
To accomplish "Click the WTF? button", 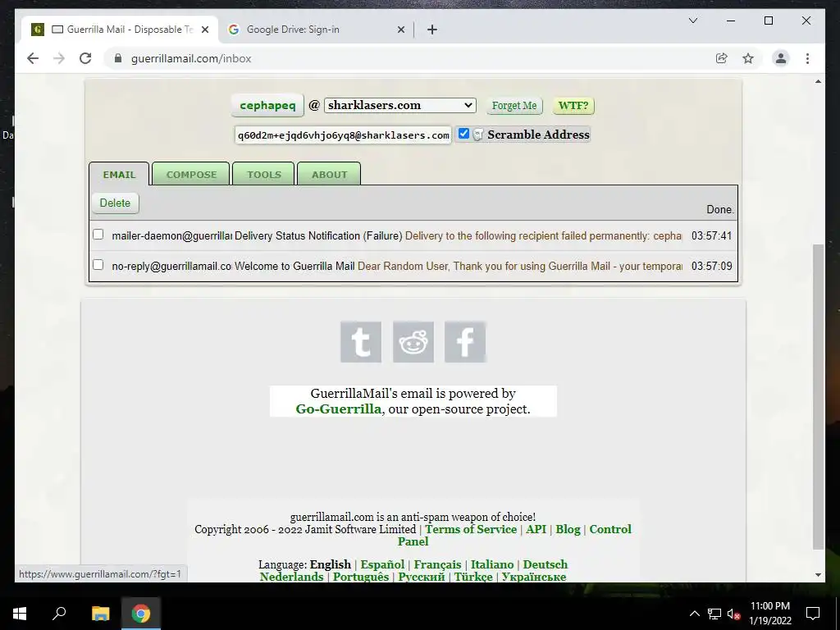I will (573, 106).
